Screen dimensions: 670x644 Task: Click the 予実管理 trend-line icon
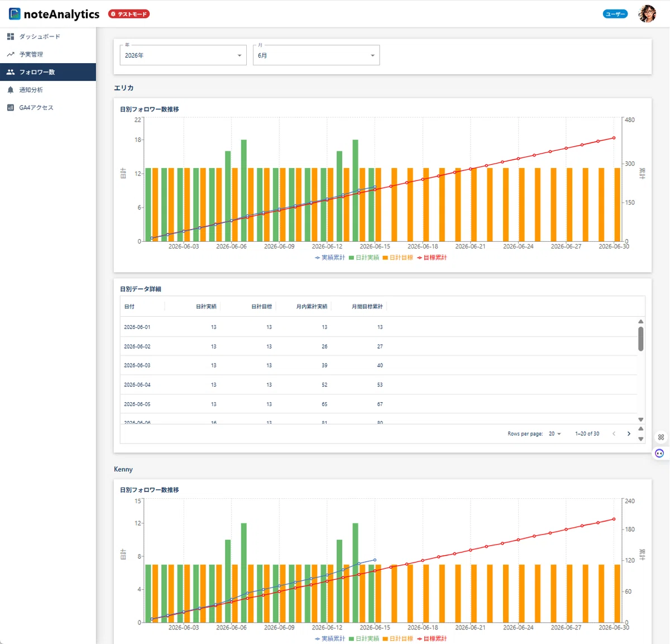[x=11, y=54]
